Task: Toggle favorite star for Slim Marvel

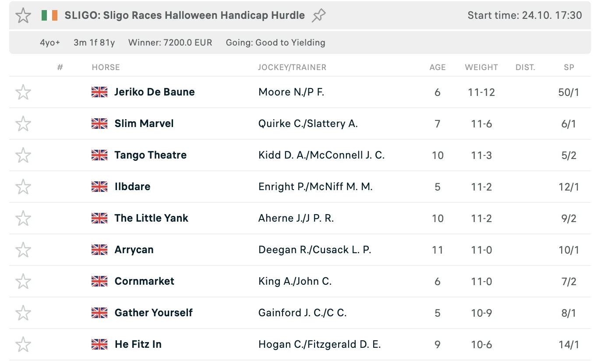Action: pos(23,124)
